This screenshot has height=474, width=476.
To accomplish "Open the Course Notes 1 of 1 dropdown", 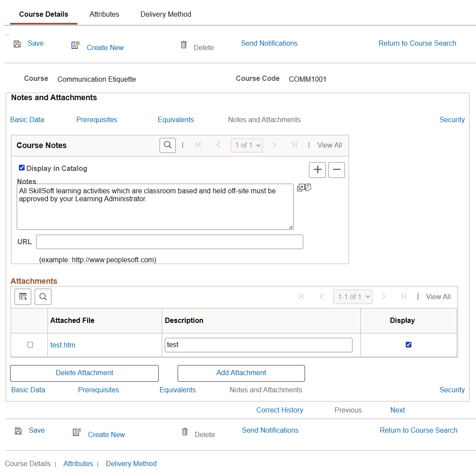I will pos(247,145).
